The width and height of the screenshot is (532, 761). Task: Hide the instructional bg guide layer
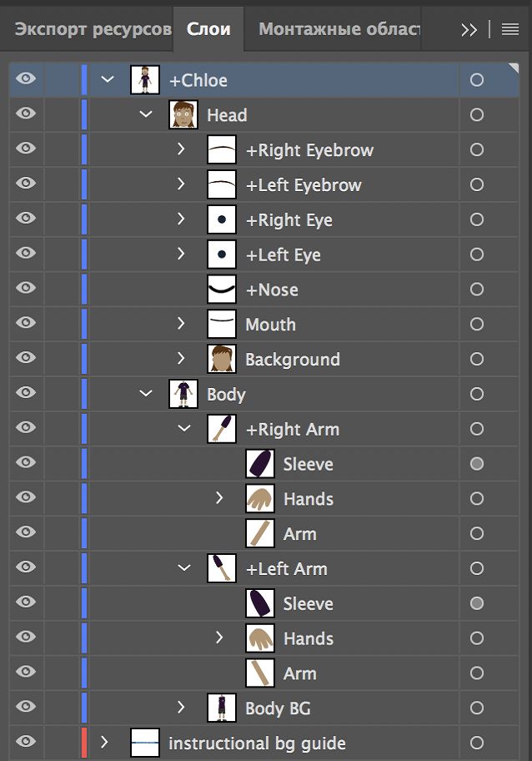pyautogui.click(x=27, y=743)
